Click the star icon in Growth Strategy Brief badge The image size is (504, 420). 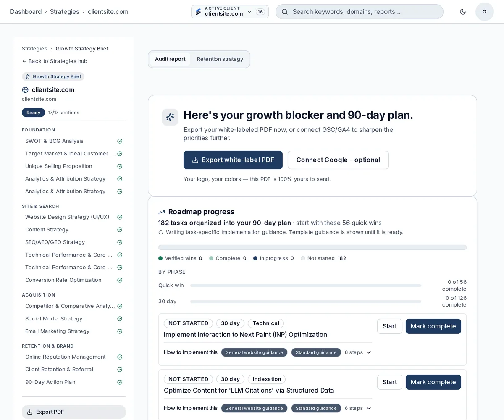click(x=28, y=76)
